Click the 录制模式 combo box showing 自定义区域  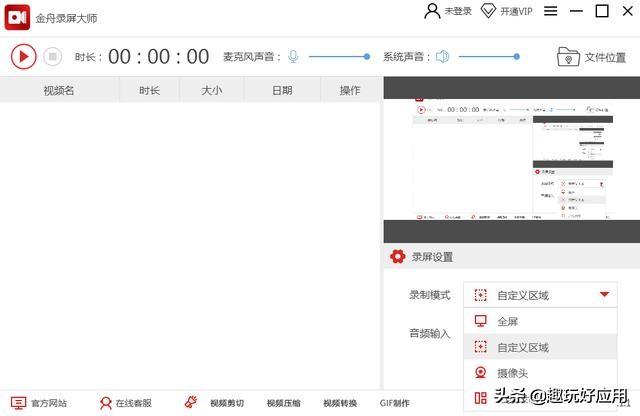[540, 295]
